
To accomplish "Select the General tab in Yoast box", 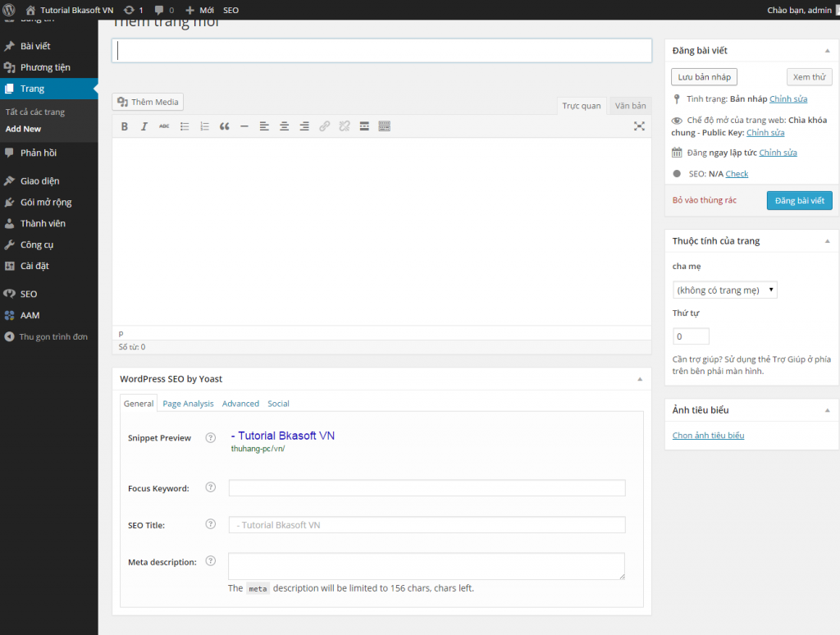I will tap(138, 404).
